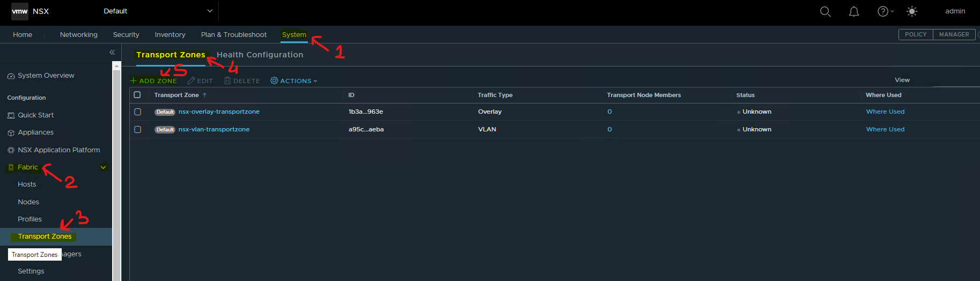Open Where Used for vlan zone
Image resolution: width=980 pixels, height=281 pixels.
click(885, 129)
